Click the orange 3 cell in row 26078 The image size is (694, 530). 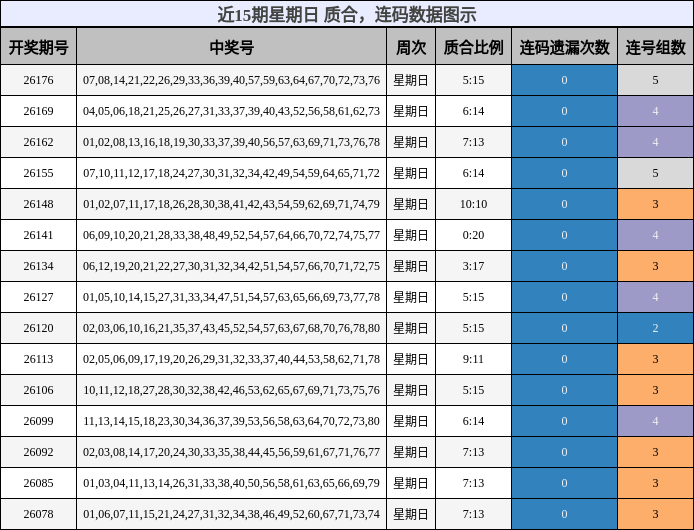click(655, 514)
